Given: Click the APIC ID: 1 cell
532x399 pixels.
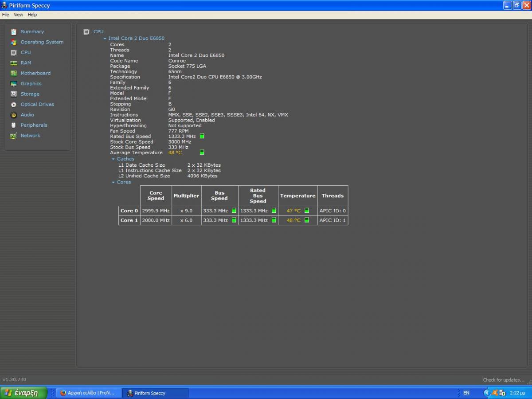Looking at the screenshot, I should coord(332,220).
